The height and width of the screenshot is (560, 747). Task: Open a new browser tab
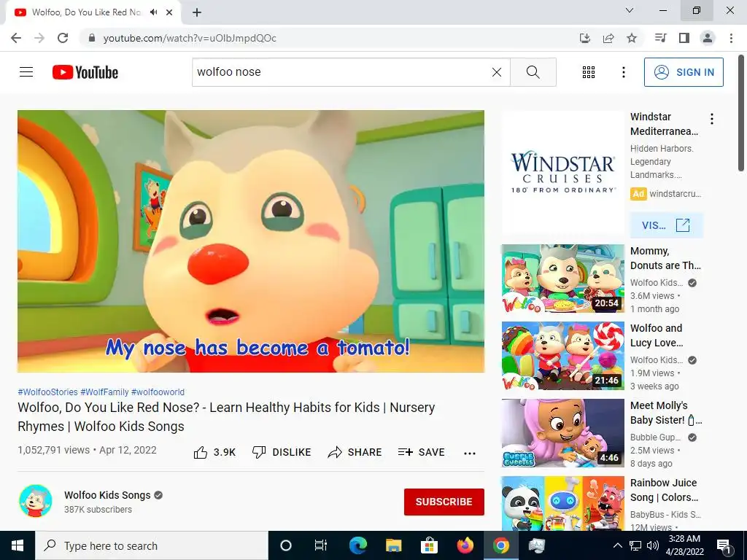point(197,12)
